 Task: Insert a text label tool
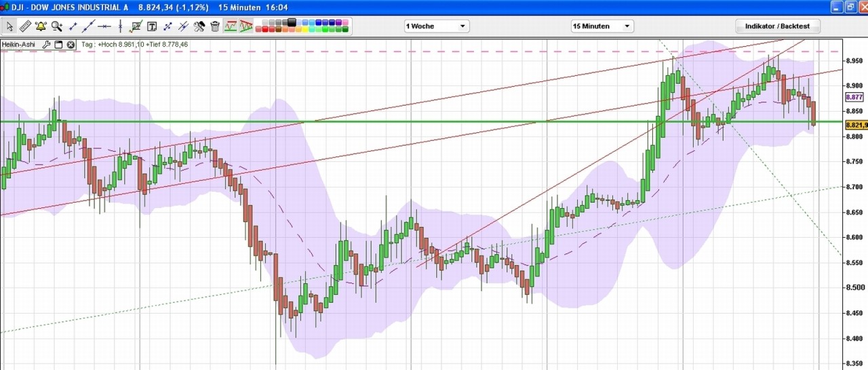click(151, 26)
